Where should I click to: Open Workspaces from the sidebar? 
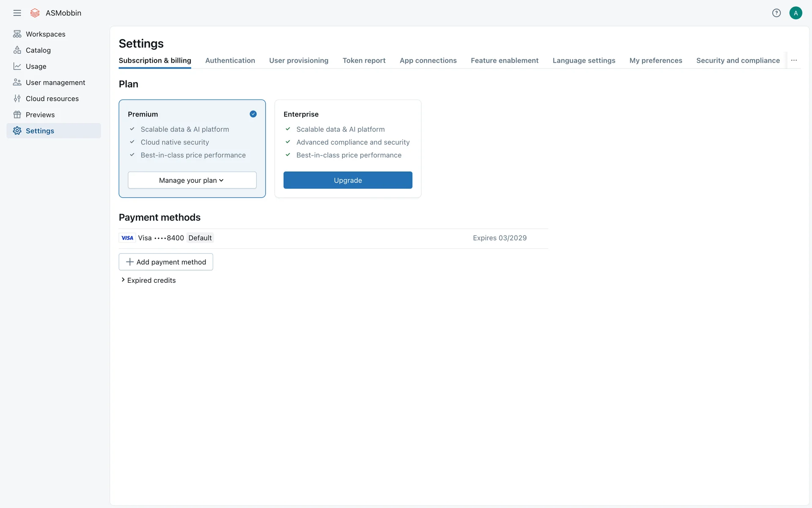point(45,34)
